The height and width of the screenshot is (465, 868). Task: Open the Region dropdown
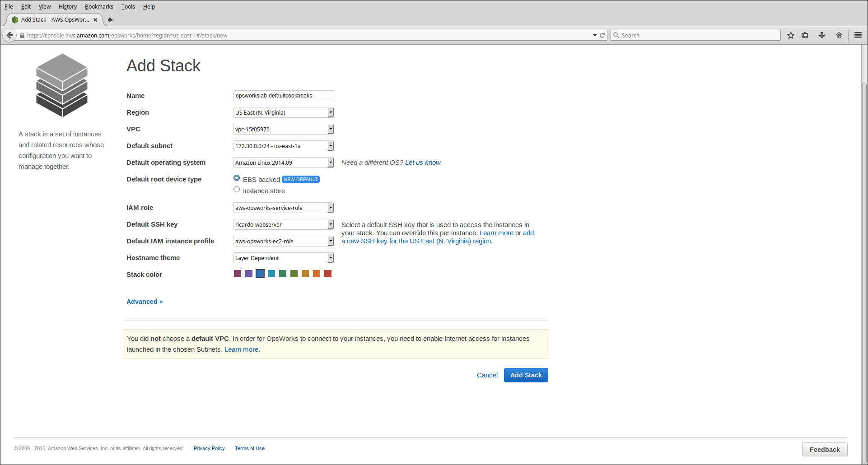point(283,112)
